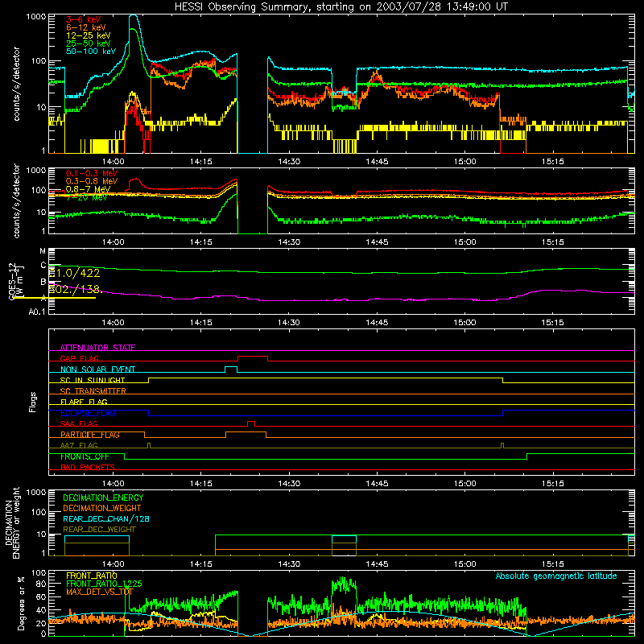Click the REAR_DEC_CHAN/128 legend label
This screenshot has height=644, width=644.
(x=106, y=518)
